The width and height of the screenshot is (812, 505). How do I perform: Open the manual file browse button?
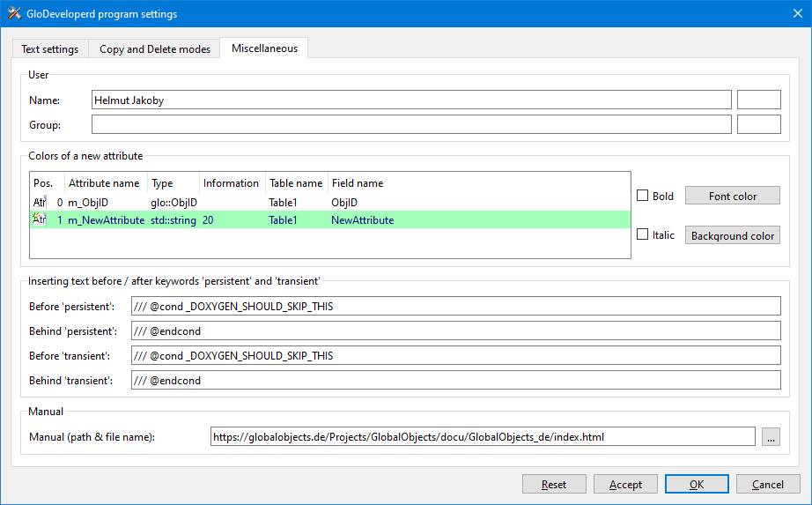pos(771,436)
